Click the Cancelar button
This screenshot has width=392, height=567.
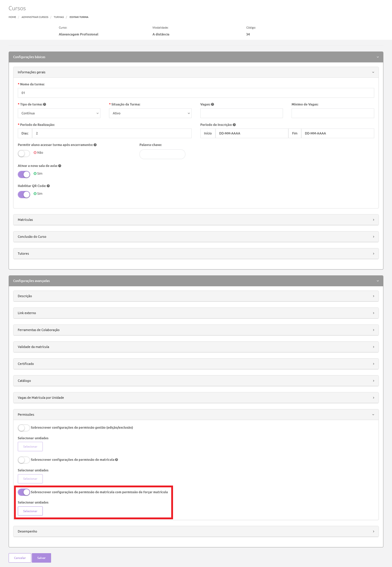20,558
